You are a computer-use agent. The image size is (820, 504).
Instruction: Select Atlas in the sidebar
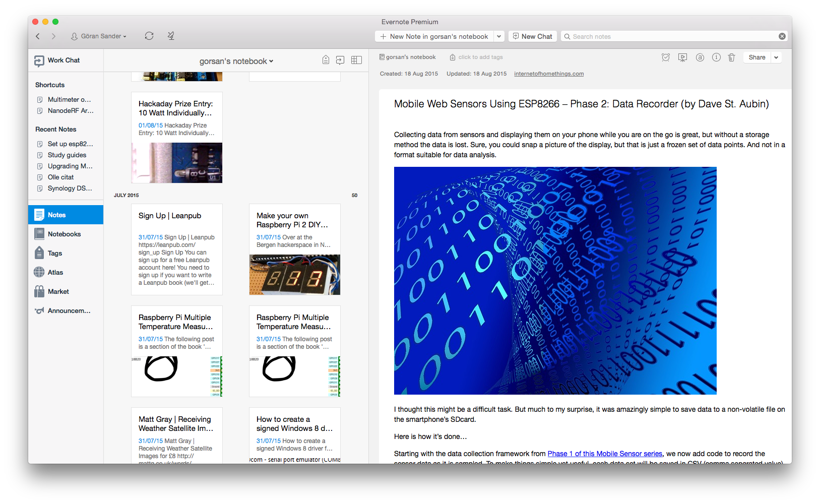(x=66, y=272)
